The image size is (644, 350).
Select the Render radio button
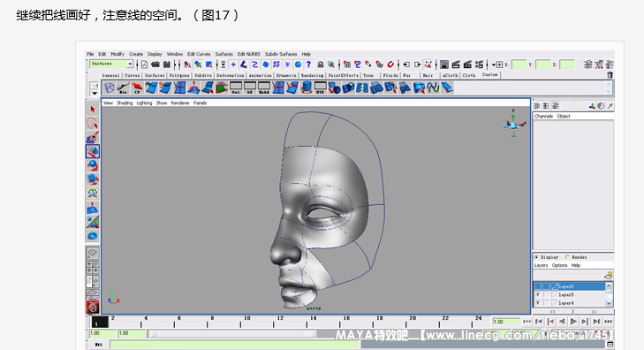click(x=567, y=257)
